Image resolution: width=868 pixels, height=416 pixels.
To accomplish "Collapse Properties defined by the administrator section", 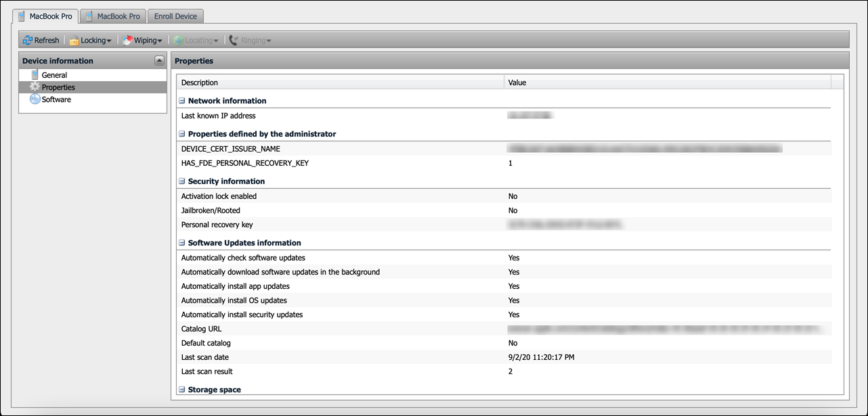I will (182, 134).
